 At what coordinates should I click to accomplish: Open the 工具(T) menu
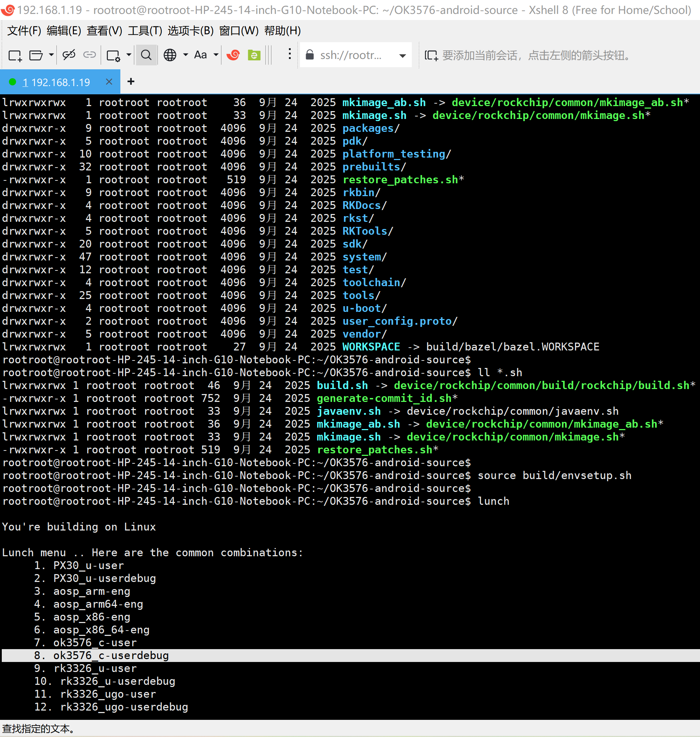[x=145, y=31]
